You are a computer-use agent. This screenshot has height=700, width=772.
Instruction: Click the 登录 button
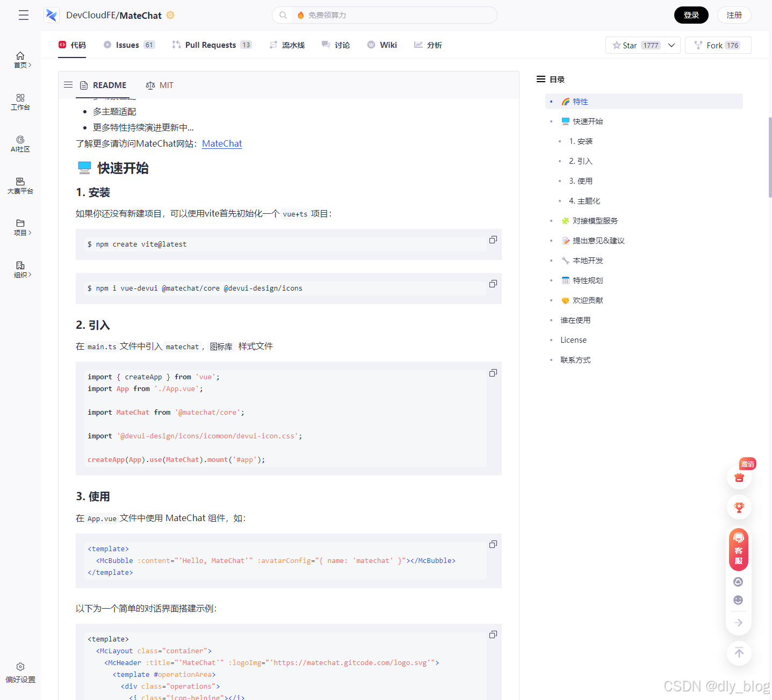(x=691, y=15)
